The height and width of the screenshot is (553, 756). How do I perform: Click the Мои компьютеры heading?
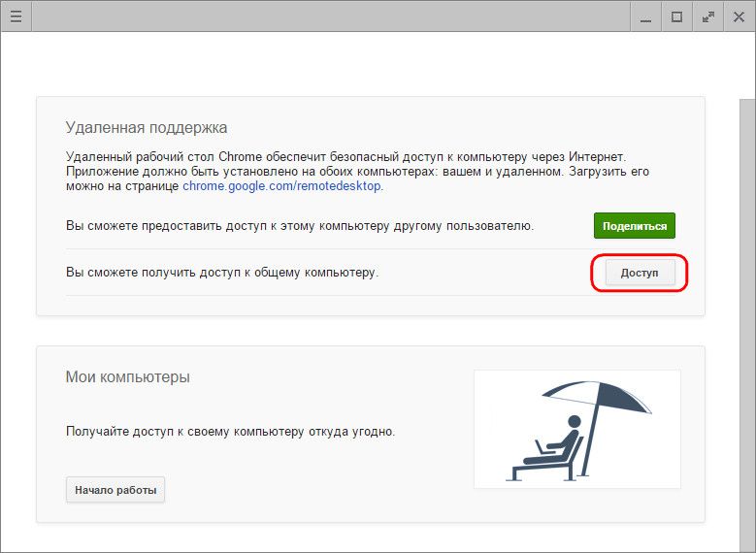pyautogui.click(x=128, y=377)
